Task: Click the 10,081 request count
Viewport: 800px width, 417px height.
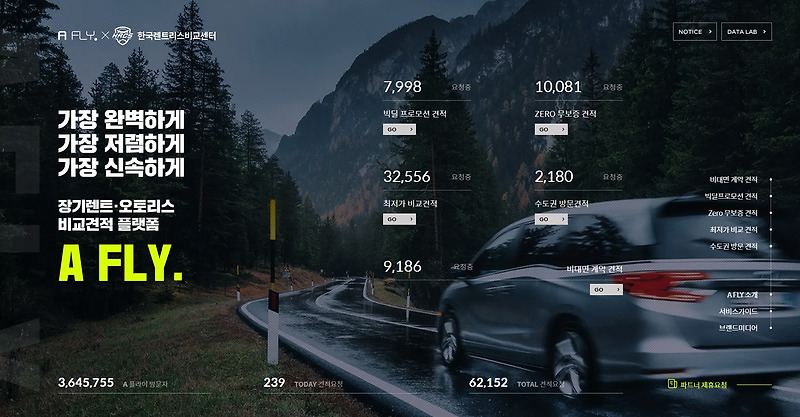Action: click(558, 86)
